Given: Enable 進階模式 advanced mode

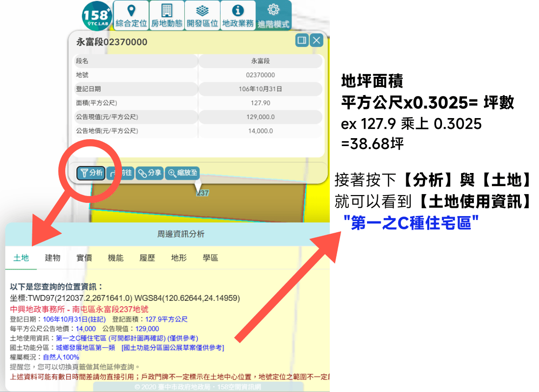Looking at the screenshot, I should (x=273, y=15).
